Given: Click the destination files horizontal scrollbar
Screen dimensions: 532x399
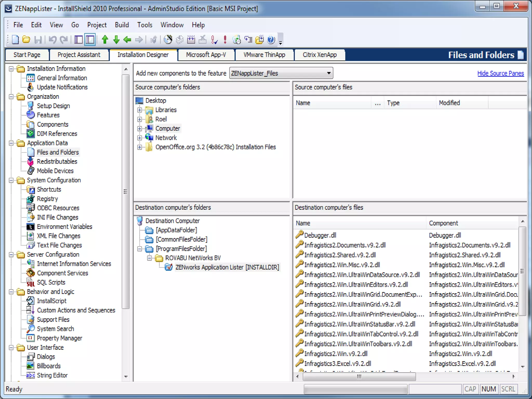Looking at the screenshot, I should pos(359,376).
